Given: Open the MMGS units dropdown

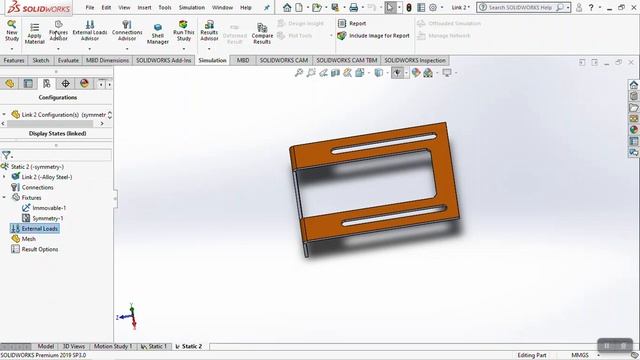Looking at the screenshot, I should tap(599, 355).
